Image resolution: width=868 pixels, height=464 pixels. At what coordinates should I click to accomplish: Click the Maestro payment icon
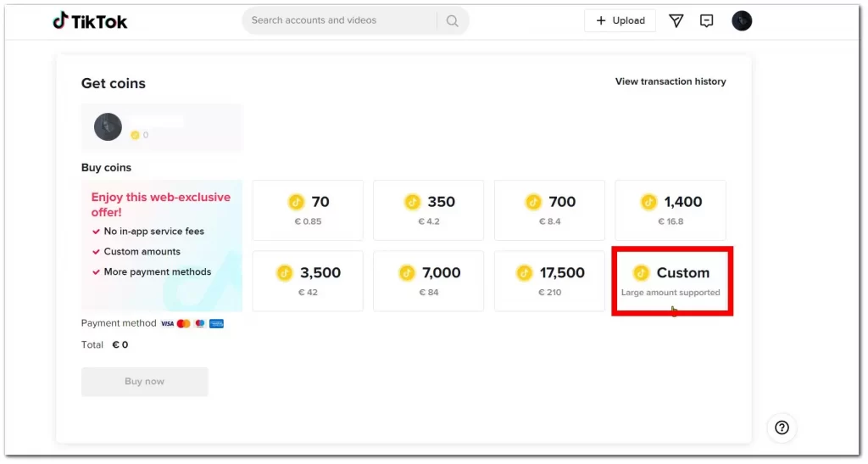coord(200,324)
